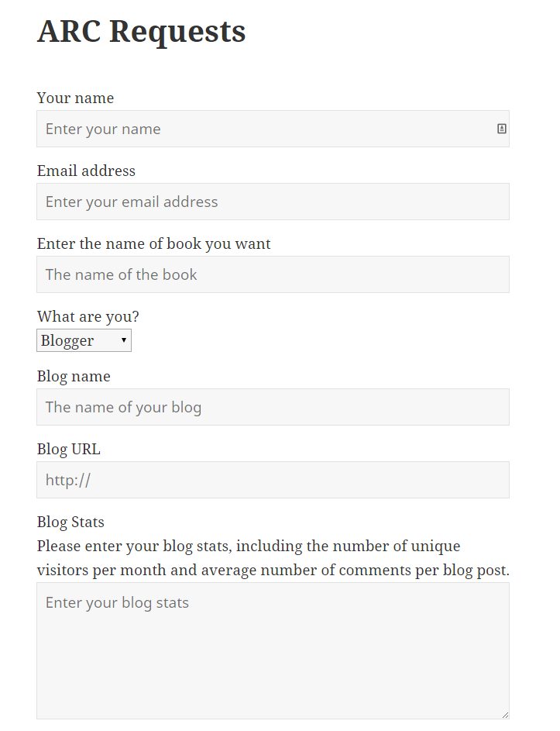Click the Blog URL http:// field

[273, 480]
